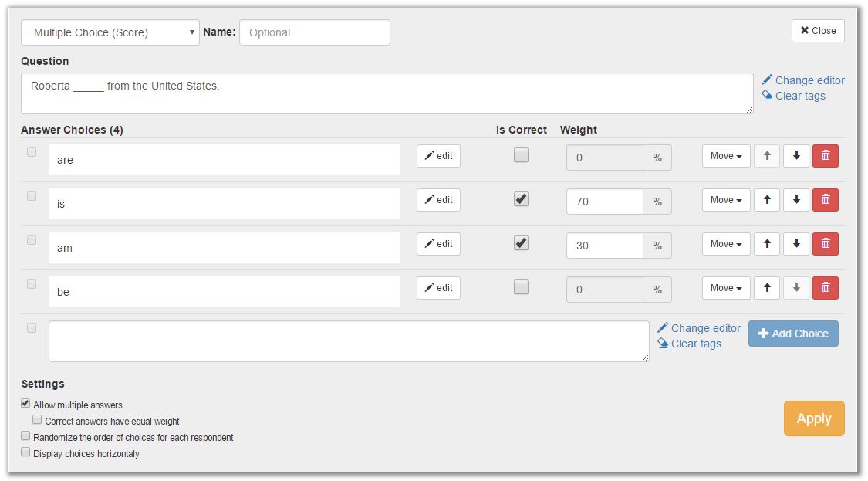Screen dimensions: 868x481
Task: Click the weight field showing 30
Action: [x=604, y=246]
